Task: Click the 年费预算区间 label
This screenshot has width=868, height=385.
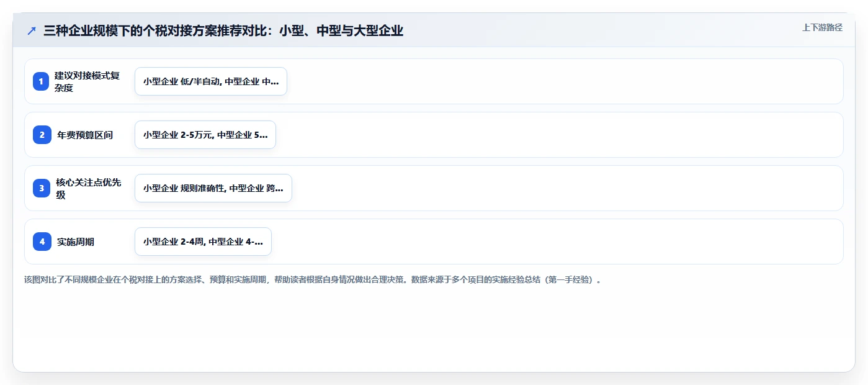Action: 85,135
